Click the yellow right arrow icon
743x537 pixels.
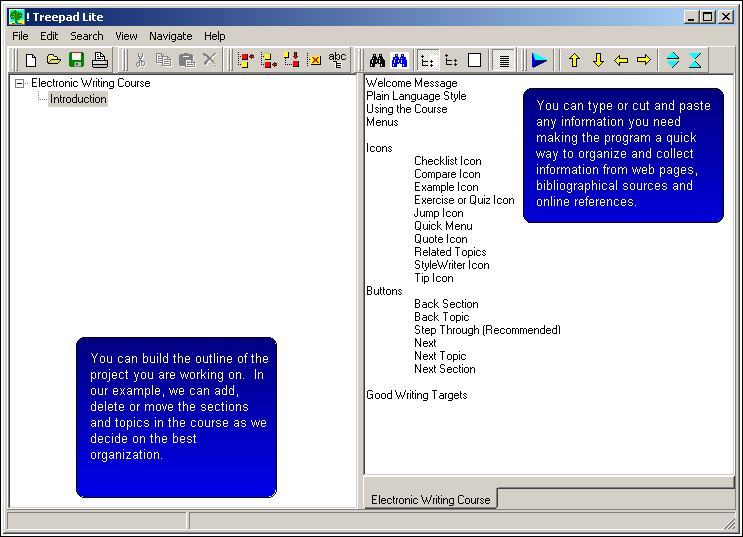click(644, 60)
